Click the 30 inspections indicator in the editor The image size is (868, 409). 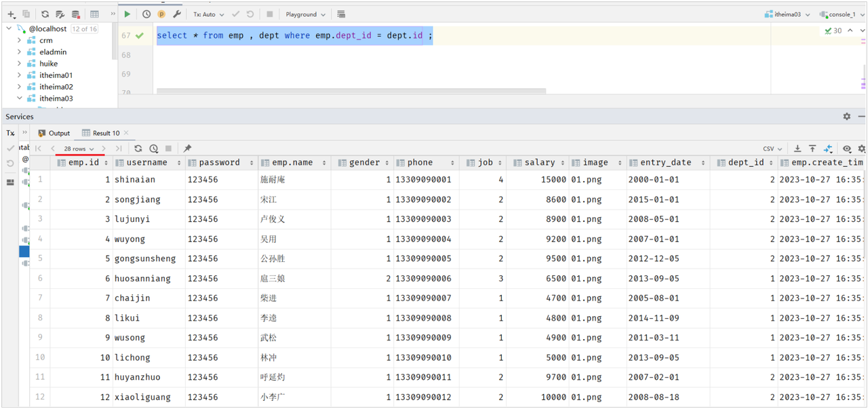pyautogui.click(x=833, y=31)
